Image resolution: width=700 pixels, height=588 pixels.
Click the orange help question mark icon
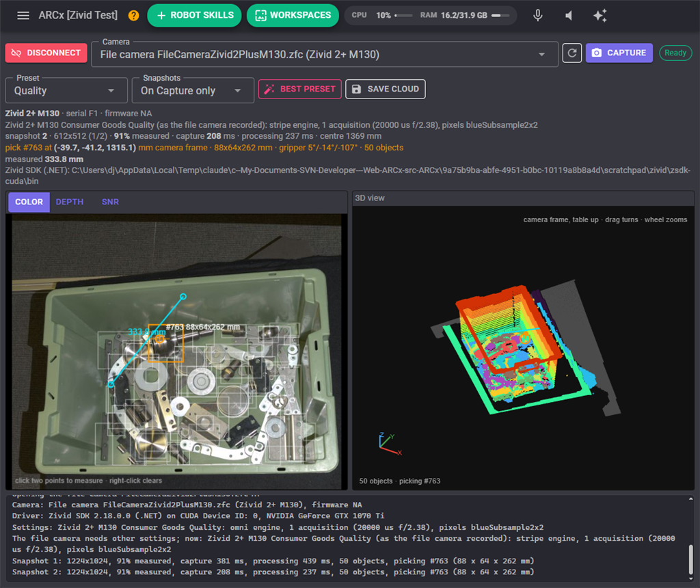pyautogui.click(x=133, y=16)
